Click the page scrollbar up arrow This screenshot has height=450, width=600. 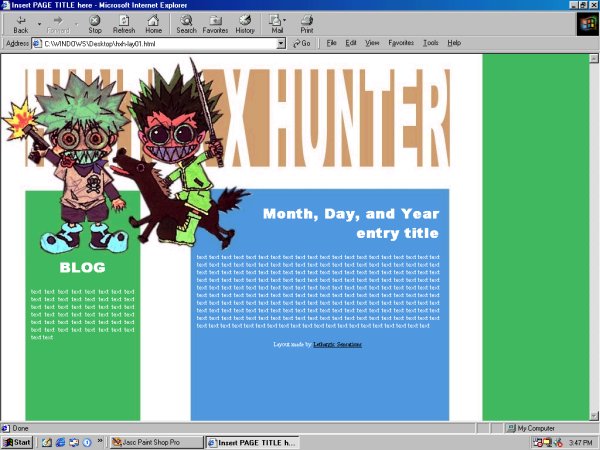[x=593, y=59]
